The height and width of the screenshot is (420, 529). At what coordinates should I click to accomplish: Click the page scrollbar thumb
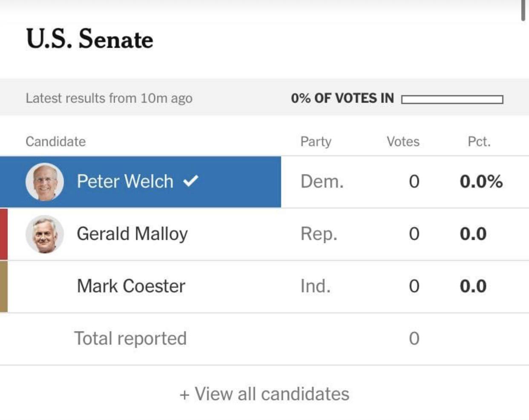(523, 10)
